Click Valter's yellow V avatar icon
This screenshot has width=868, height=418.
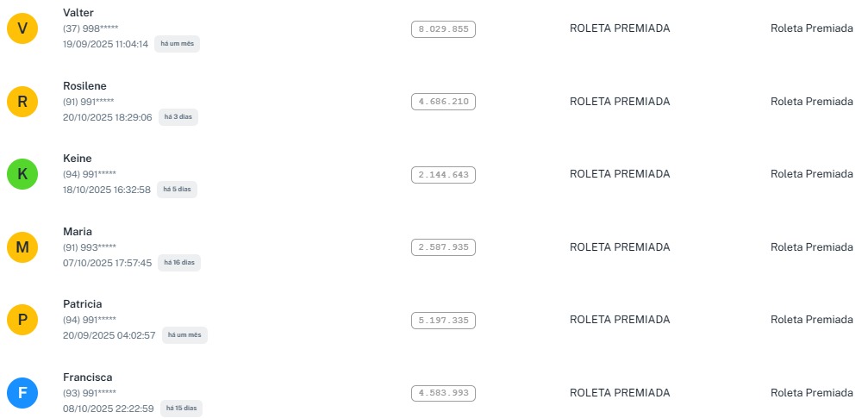22,29
